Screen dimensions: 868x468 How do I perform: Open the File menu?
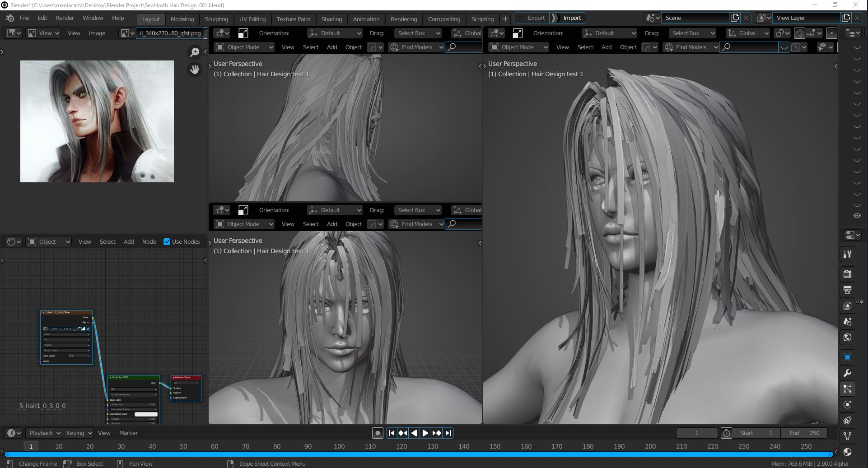click(x=24, y=18)
